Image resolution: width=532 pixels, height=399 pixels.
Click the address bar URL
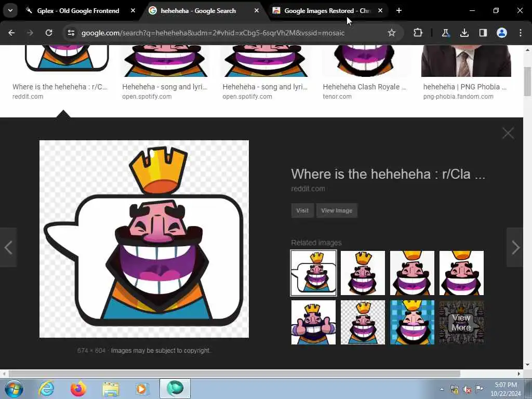tap(212, 33)
